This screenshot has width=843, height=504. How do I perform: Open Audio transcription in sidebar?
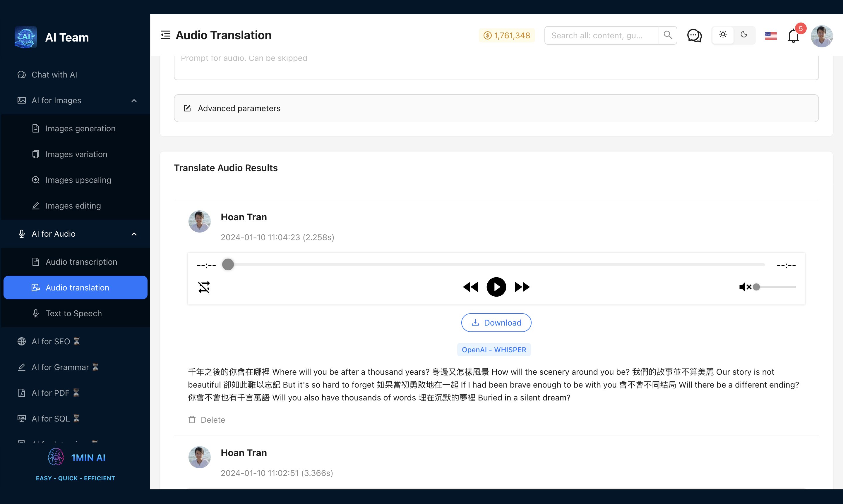click(x=81, y=262)
